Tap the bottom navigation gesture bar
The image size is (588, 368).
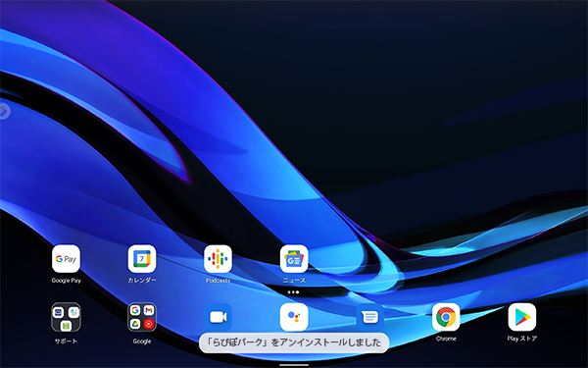(x=294, y=364)
